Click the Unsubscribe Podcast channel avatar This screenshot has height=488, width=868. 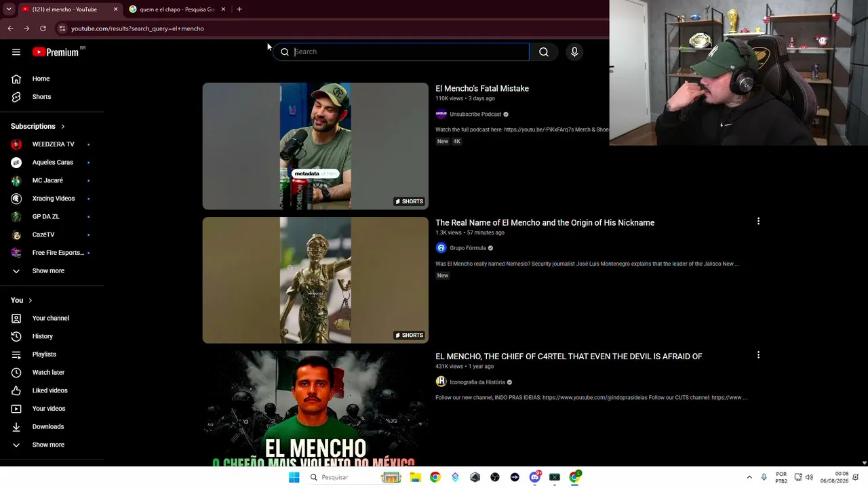pos(441,115)
